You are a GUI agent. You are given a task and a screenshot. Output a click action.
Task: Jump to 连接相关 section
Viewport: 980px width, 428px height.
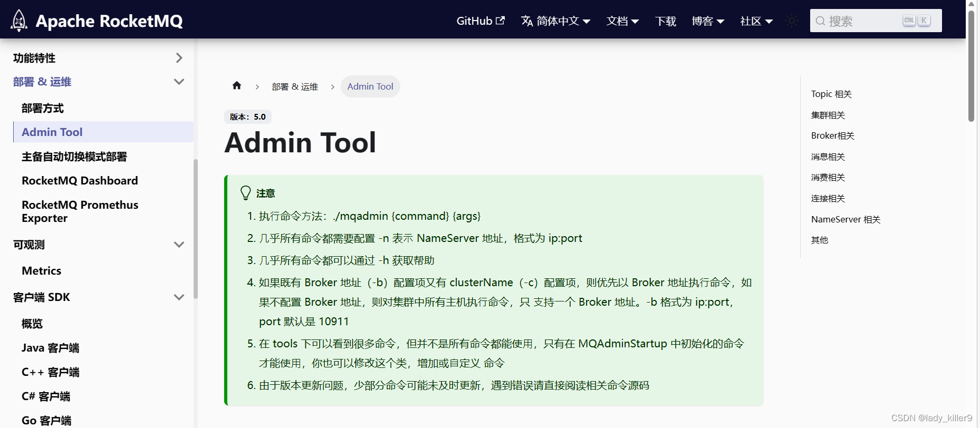tap(828, 198)
